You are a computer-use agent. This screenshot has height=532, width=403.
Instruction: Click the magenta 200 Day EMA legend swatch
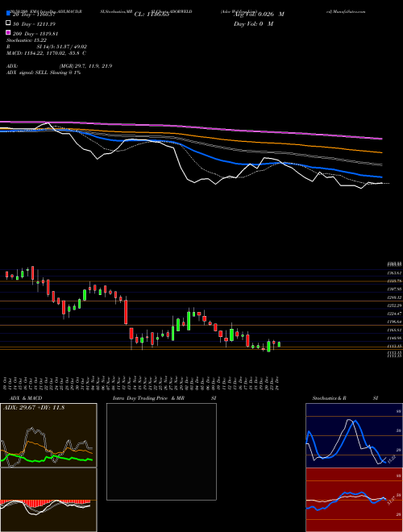tap(8, 32)
